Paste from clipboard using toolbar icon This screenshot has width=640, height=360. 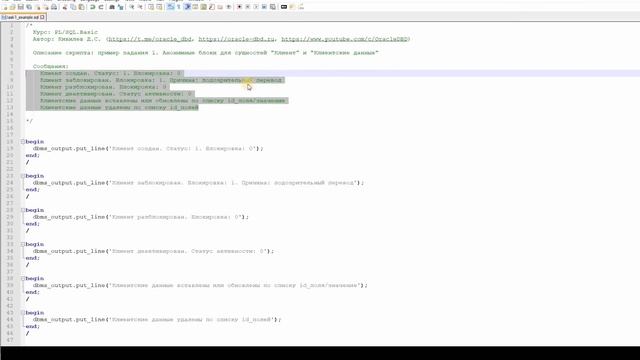[81, 7]
